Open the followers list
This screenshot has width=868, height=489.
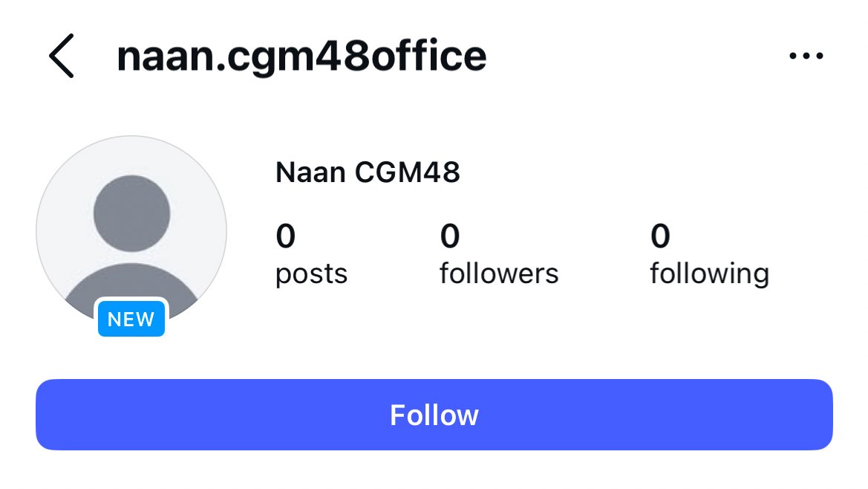498,256
